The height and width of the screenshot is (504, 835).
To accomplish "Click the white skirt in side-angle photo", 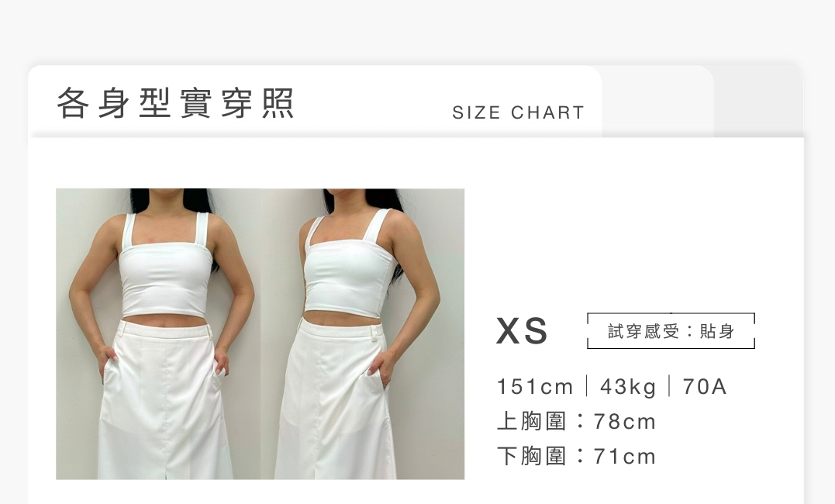I will click(336, 399).
